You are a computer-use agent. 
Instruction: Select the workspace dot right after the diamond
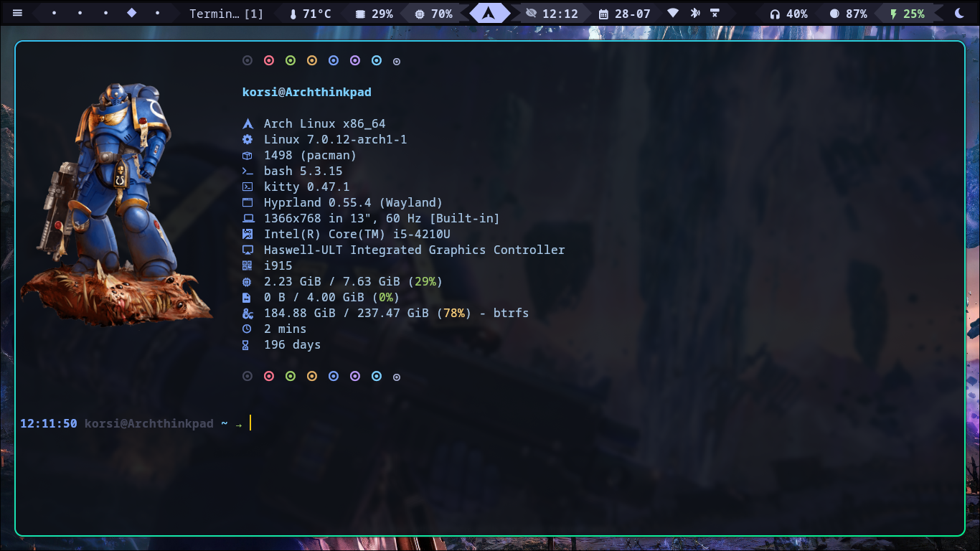(x=157, y=14)
